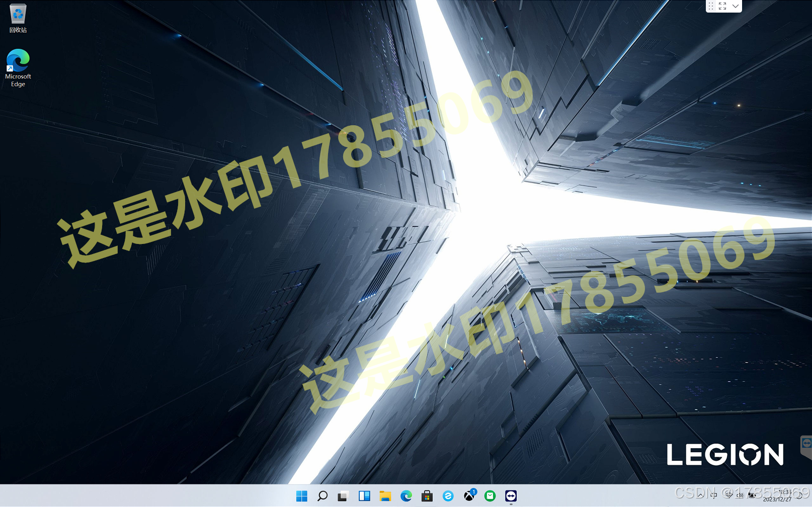Launch Microsoft Edge from the taskbar
This screenshot has width=812, height=507.
[x=406, y=496]
